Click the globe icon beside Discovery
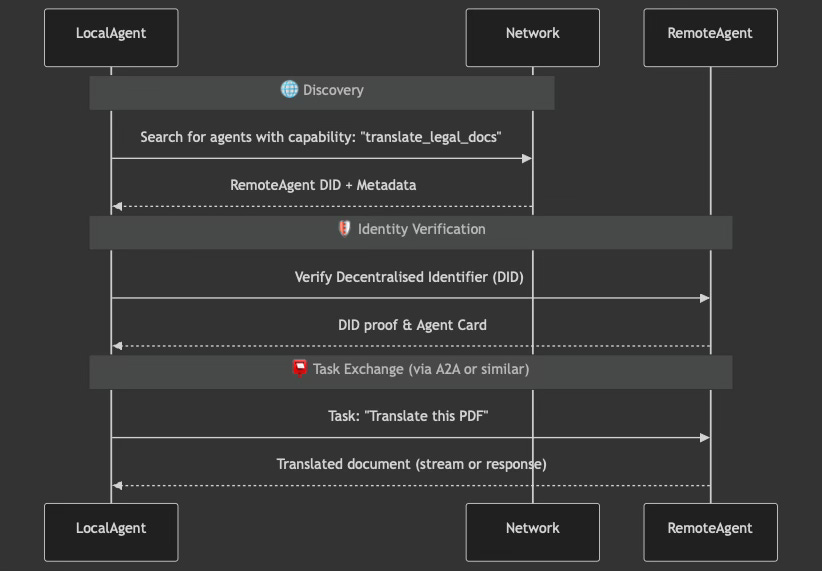Screen dimensions: 822x571 tap(289, 90)
